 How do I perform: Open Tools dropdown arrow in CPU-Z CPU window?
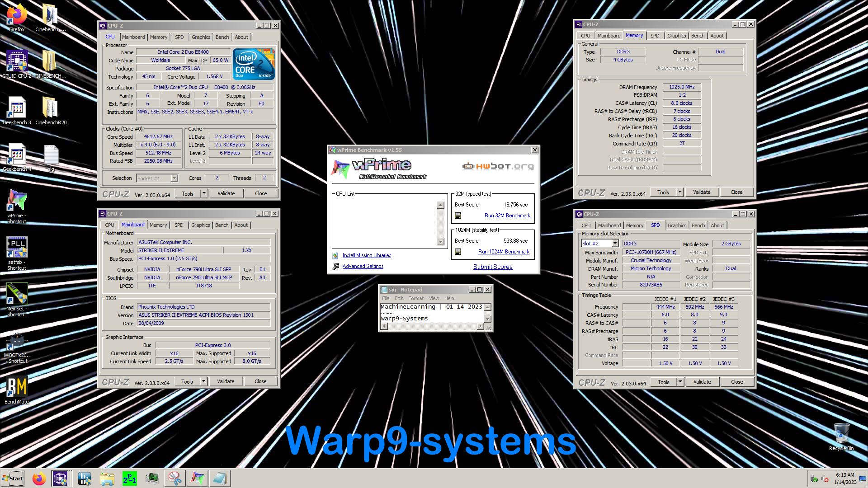tap(204, 193)
